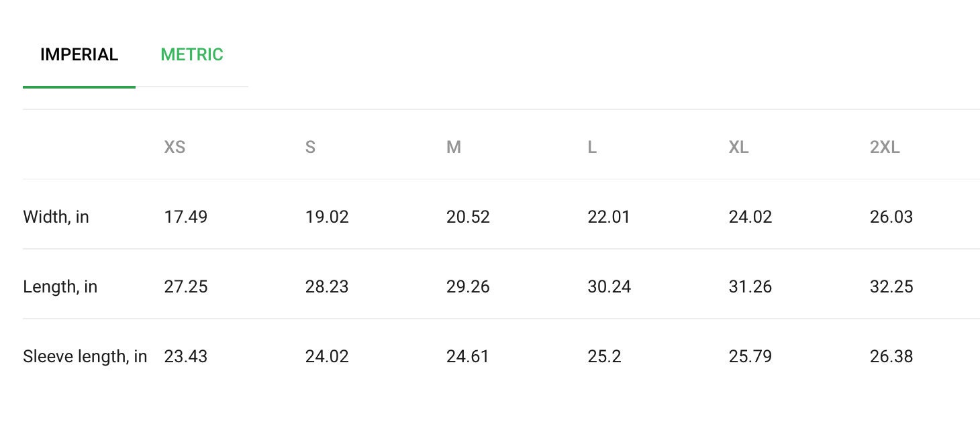Click the XL size column header
Viewport: 980px width, 432px height.
tap(739, 148)
